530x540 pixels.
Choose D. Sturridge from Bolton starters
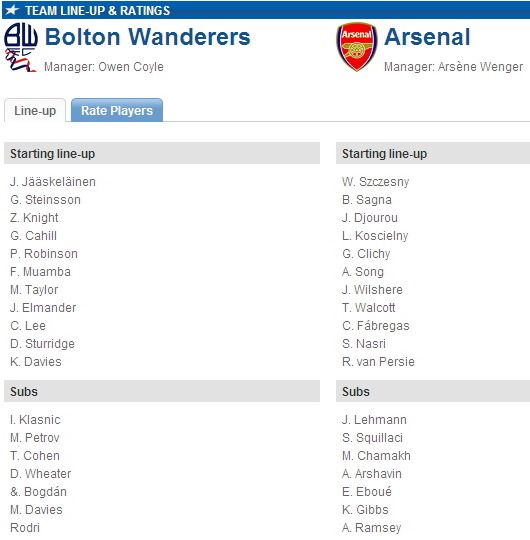pyautogui.click(x=42, y=344)
